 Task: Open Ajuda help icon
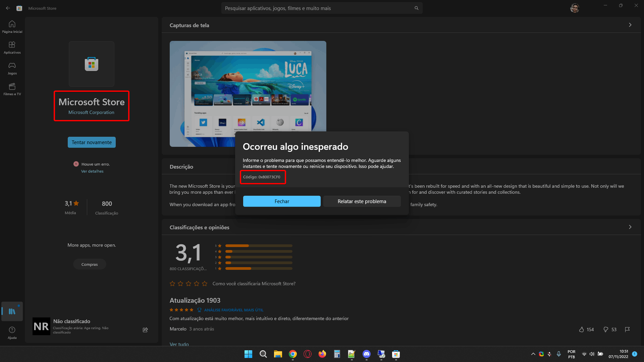[x=12, y=333]
